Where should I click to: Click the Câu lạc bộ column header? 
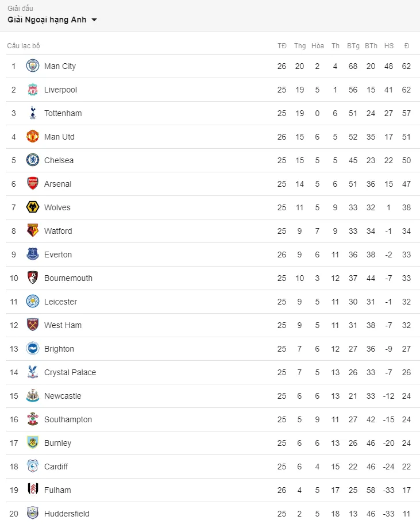(x=24, y=46)
